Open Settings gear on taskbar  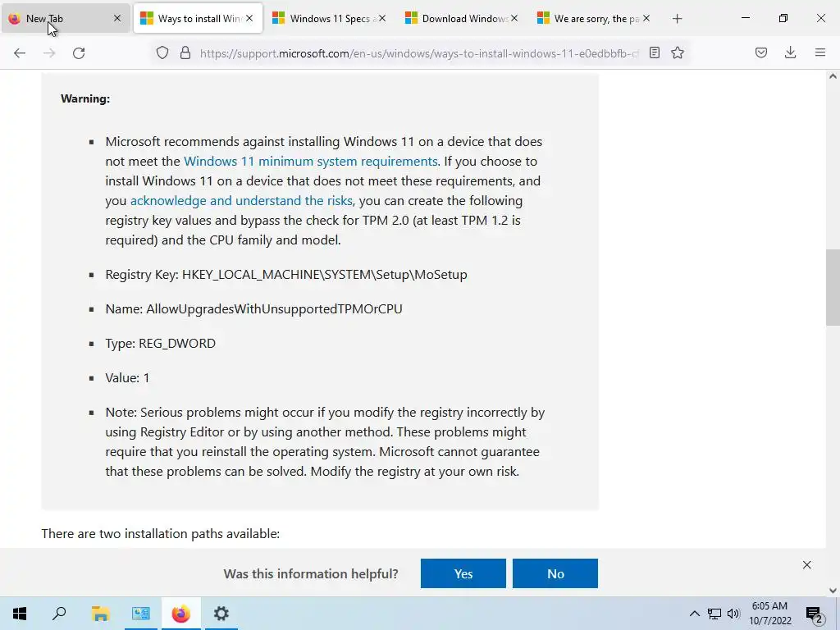221,614
